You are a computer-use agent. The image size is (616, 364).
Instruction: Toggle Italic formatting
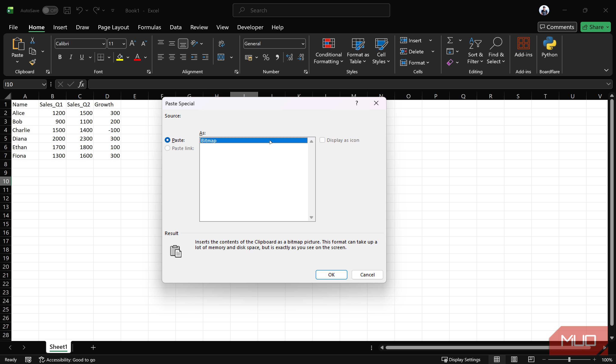pos(71,57)
